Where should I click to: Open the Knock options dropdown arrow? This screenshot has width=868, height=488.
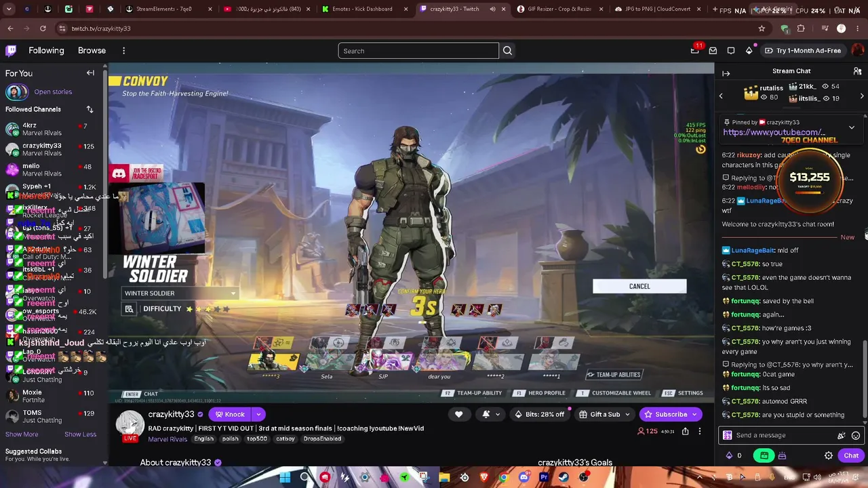point(258,414)
